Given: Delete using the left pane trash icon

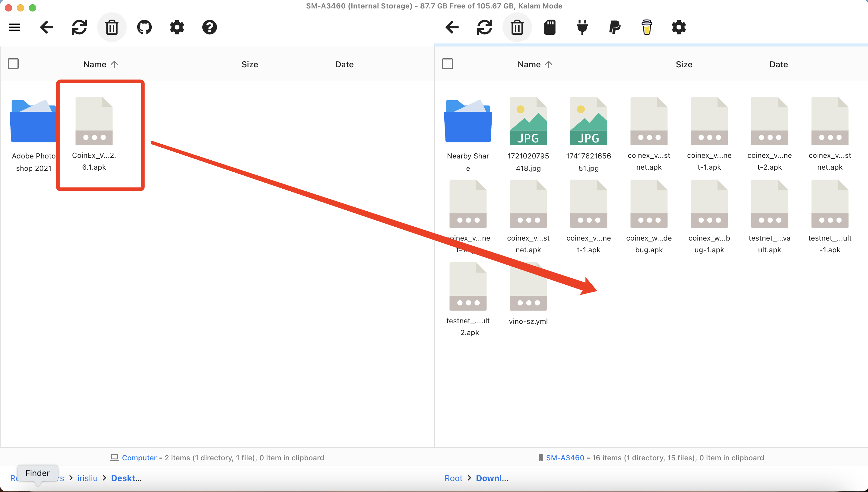Looking at the screenshot, I should tap(112, 27).
